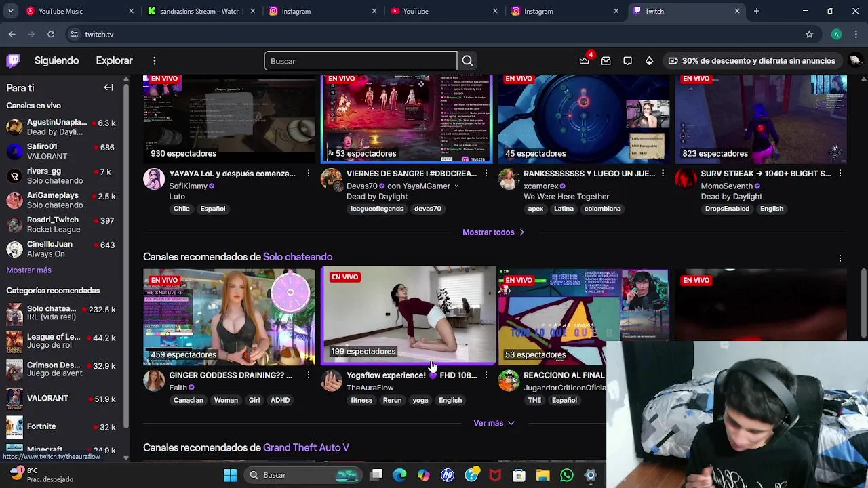Open Windows Start menu
868x488 pixels.
point(230,475)
